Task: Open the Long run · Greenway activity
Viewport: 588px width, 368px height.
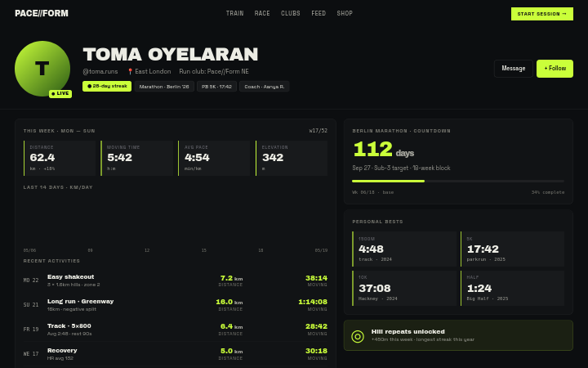Action: point(175,305)
